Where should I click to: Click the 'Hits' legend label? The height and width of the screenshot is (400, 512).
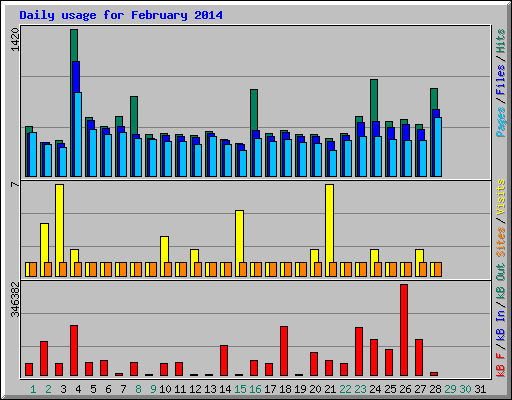[500, 41]
